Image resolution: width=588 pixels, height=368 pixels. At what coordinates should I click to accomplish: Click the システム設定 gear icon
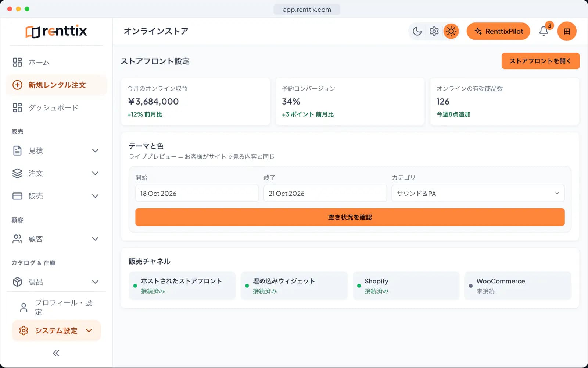(x=24, y=330)
